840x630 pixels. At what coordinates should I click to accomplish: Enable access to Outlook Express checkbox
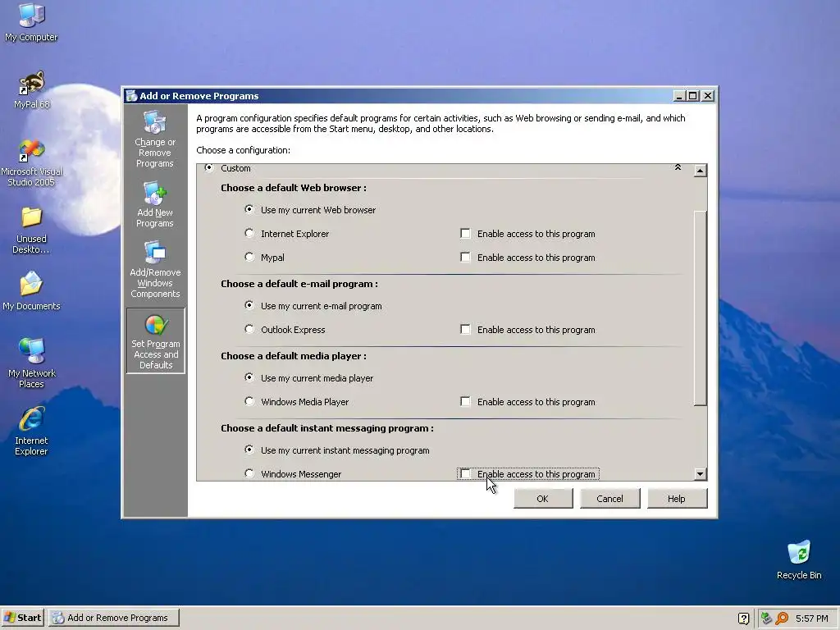tap(465, 330)
